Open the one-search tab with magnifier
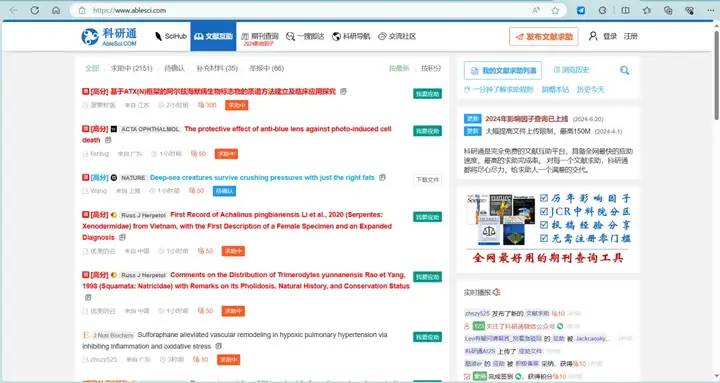 305,36
